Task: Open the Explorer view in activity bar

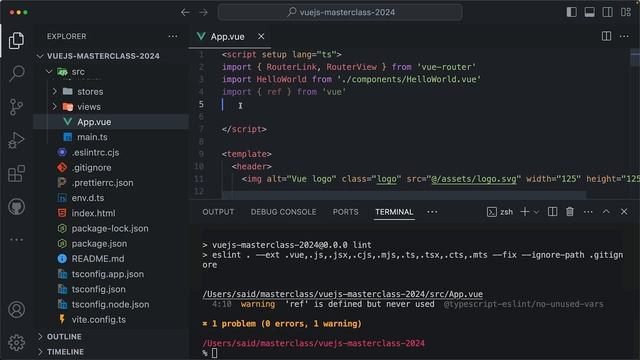Action: (16, 40)
